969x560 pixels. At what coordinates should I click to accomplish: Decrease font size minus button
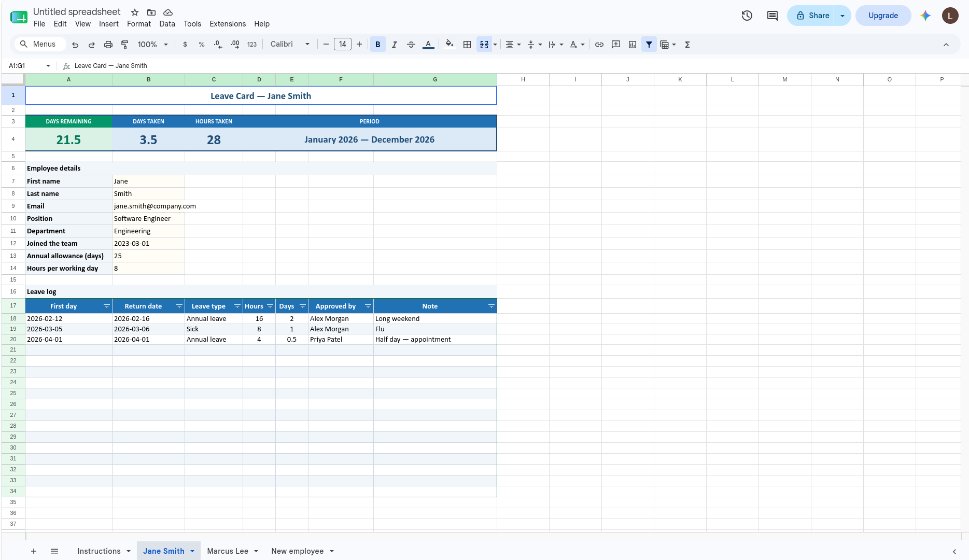click(x=326, y=45)
